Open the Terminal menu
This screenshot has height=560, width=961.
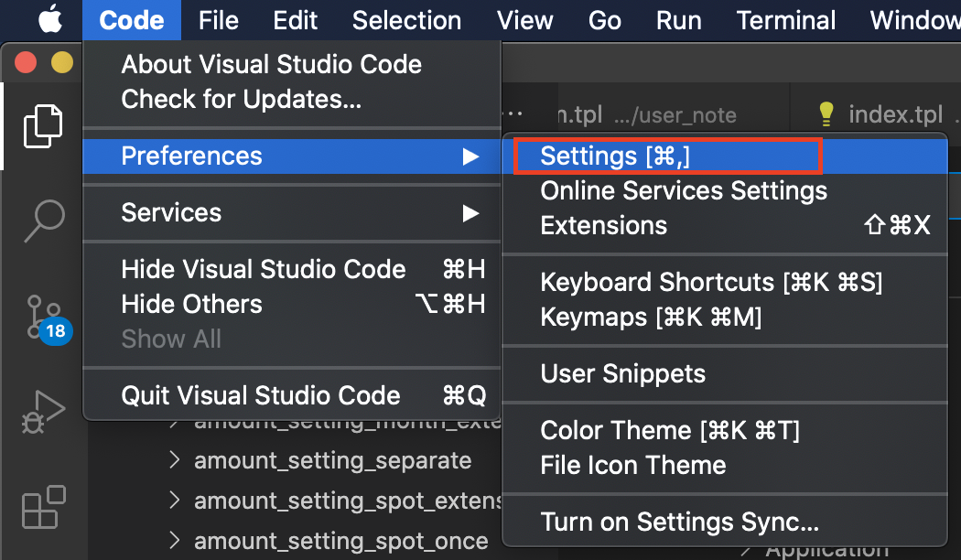coord(785,19)
